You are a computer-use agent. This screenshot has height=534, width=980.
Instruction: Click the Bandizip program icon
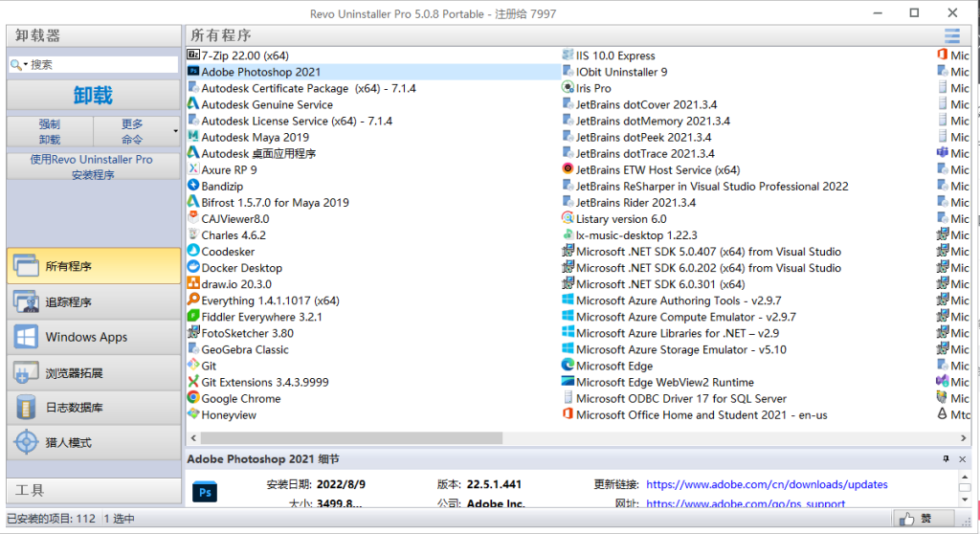tap(193, 185)
